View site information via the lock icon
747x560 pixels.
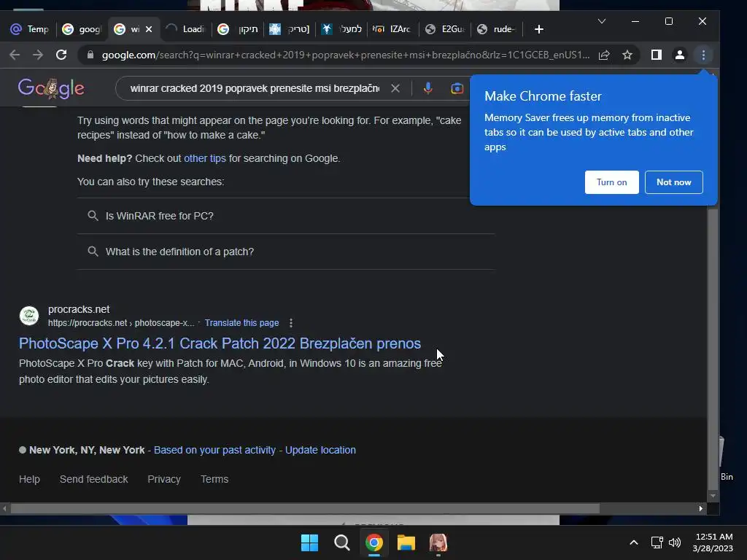90,55
